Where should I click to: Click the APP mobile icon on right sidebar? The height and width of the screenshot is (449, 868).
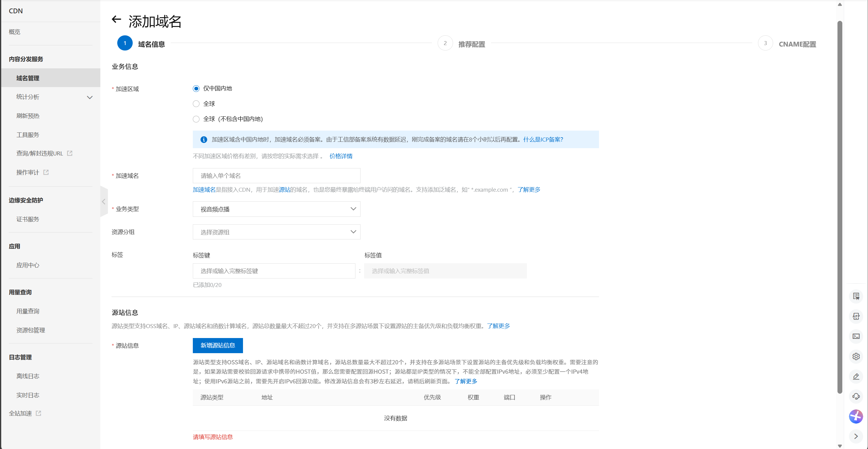856,316
